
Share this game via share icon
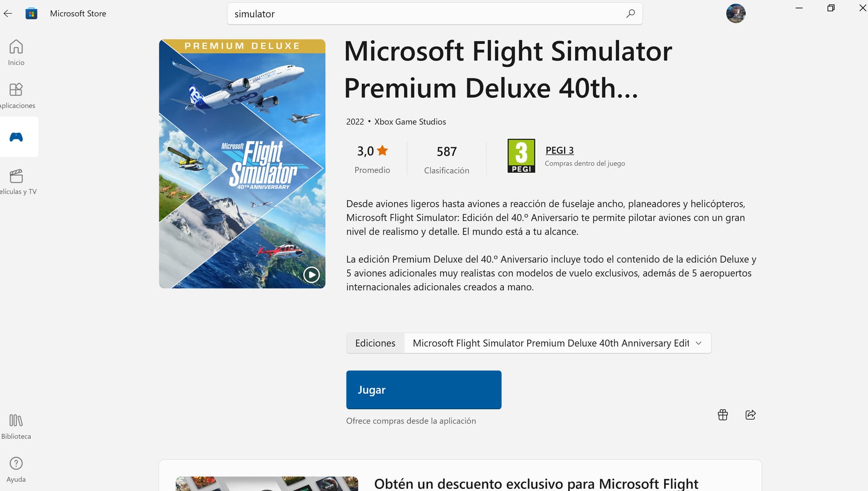(750, 415)
